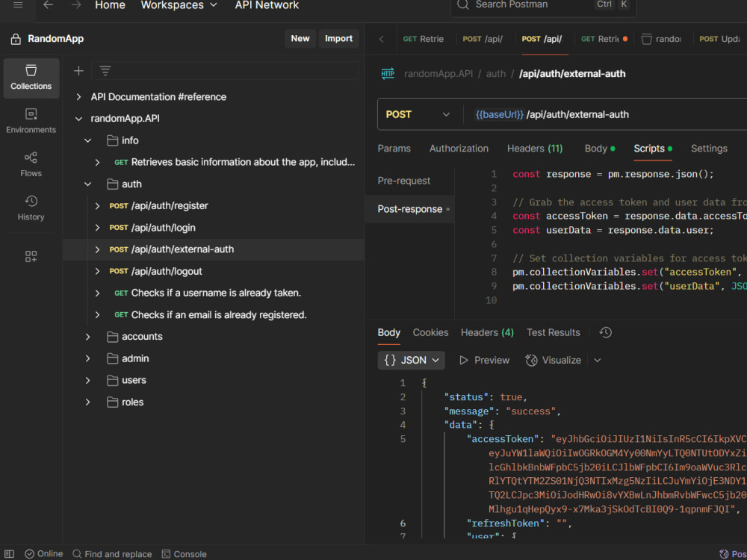This screenshot has width=747, height=560.
Task: Open the Console from the status bar
Action: pos(184,554)
